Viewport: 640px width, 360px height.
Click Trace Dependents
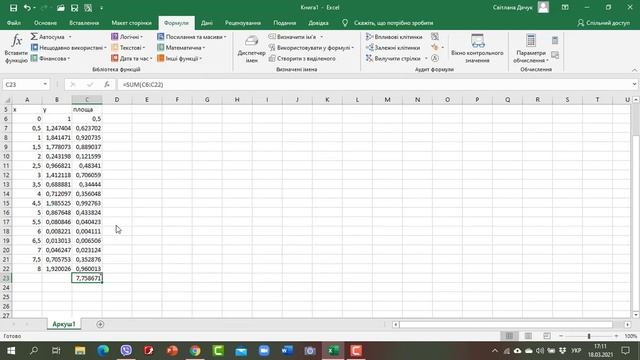[x=393, y=48]
